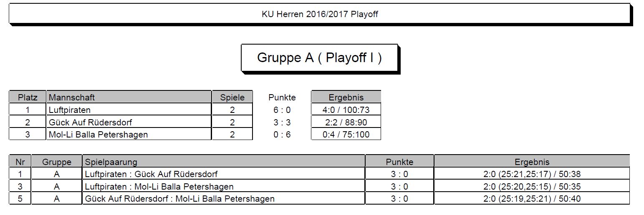This screenshot has width=644, height=215.
Task: Select the "Platz" column header
Action: (x=28, y=97)
